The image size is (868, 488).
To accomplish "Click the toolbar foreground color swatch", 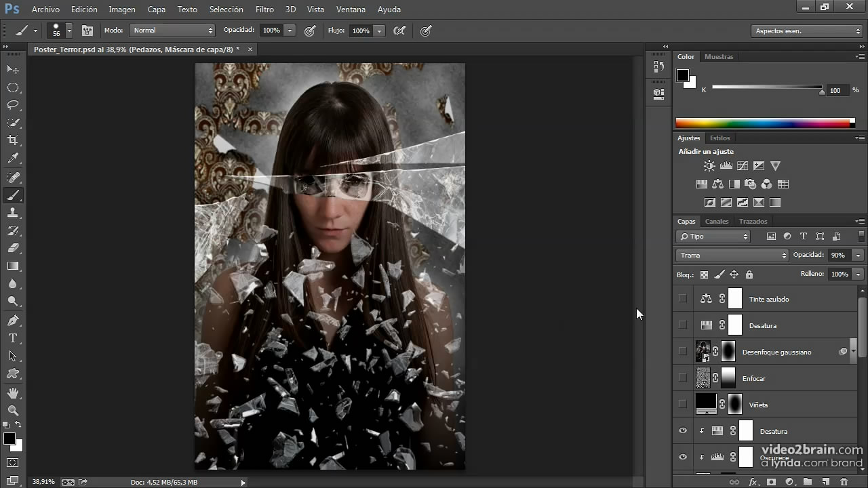I will (x=9, y=439).
